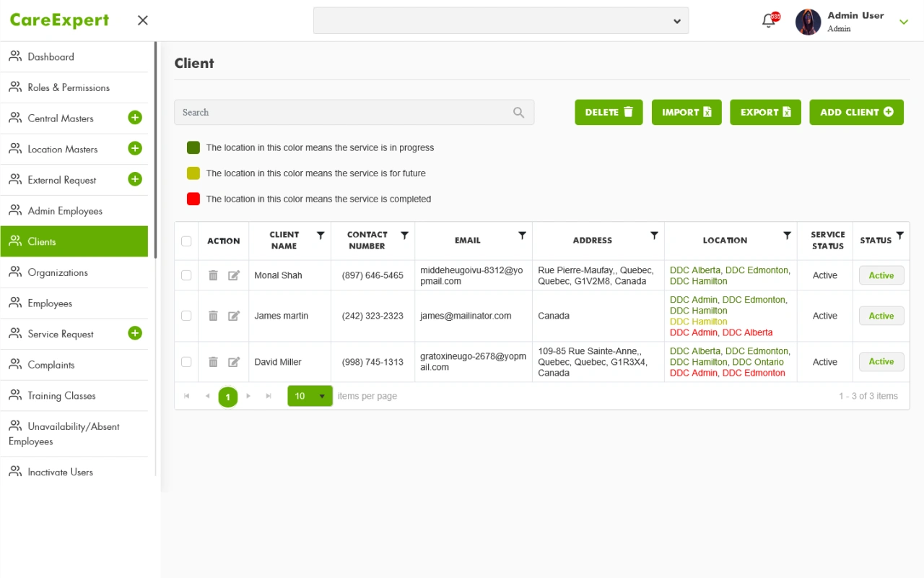
Task: Open the items per page dropdown
Action: (x=322, y=396)
